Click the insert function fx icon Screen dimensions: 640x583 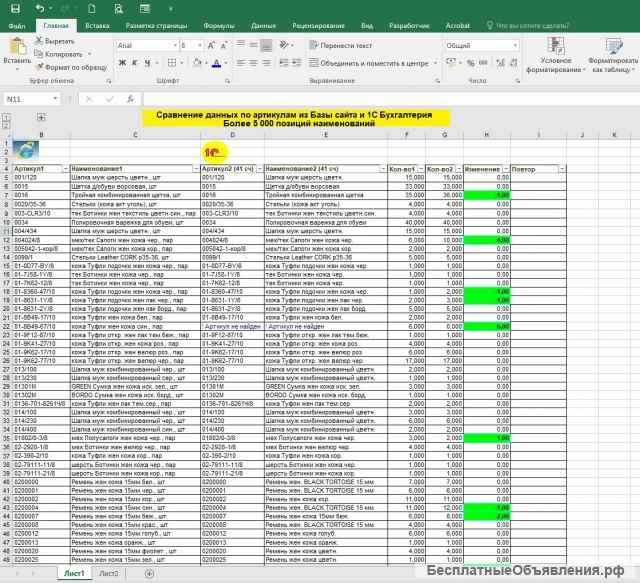(130, 99)
